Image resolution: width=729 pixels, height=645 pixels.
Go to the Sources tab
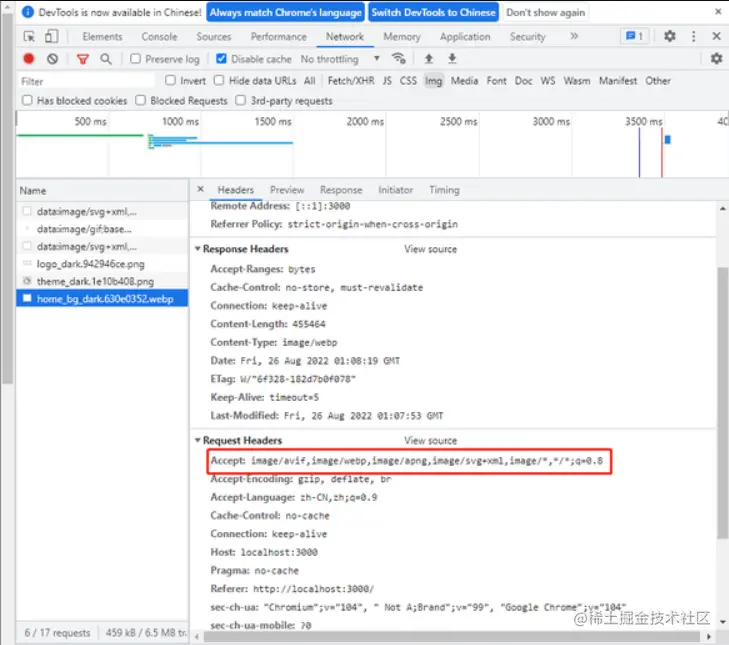[x=213, y=37]
